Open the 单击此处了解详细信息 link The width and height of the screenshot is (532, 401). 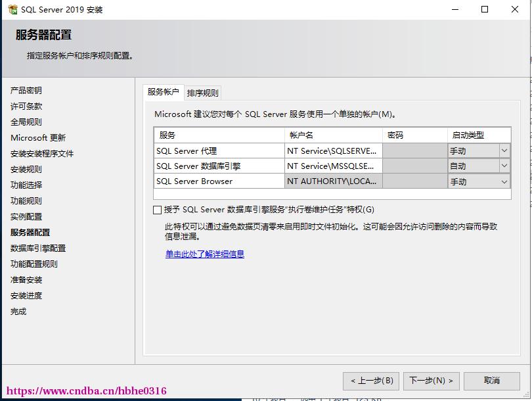pyautogui.click(x=204, y=254)
